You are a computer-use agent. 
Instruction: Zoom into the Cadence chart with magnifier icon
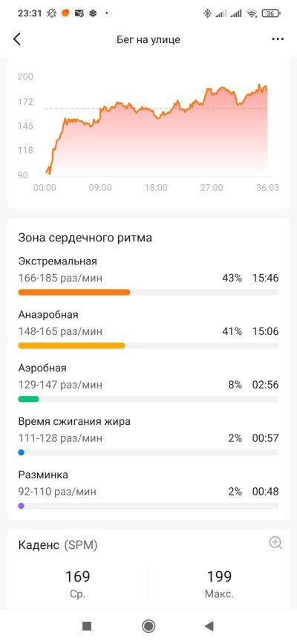coord(275,542)
